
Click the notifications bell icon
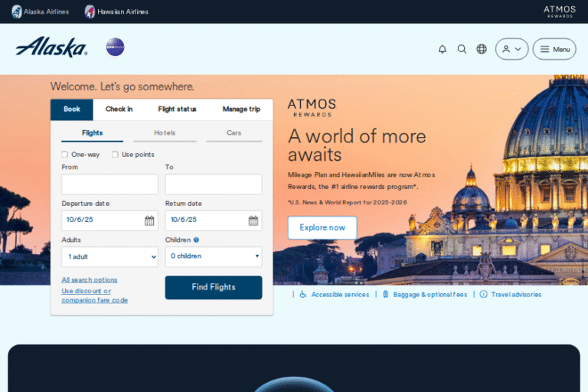pyautogui.click(x=442, y=49)
